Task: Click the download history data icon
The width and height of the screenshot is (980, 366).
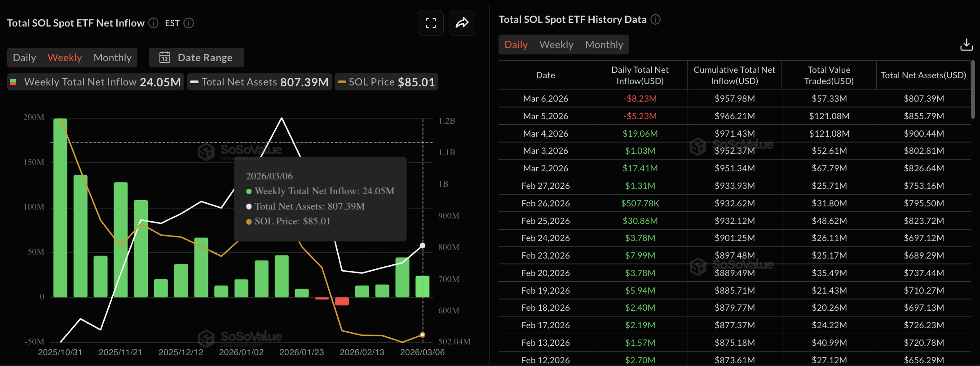Action: click(966, 45)
